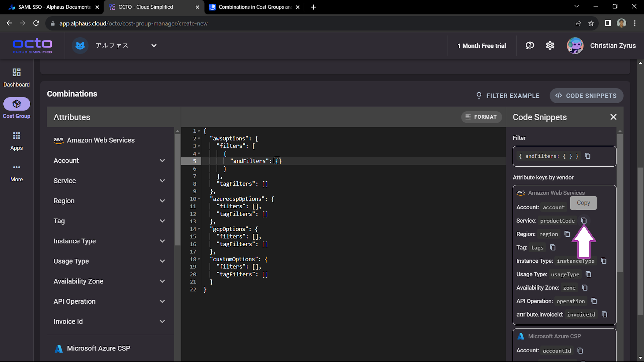Copy the tags attribute key
This screenshot has width=644, height=362.
(x=553, y=247)
